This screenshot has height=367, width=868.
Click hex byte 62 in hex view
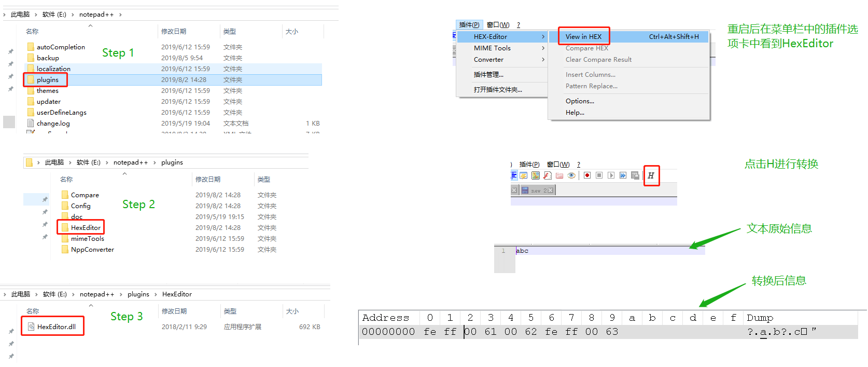[x=531, y=332]
